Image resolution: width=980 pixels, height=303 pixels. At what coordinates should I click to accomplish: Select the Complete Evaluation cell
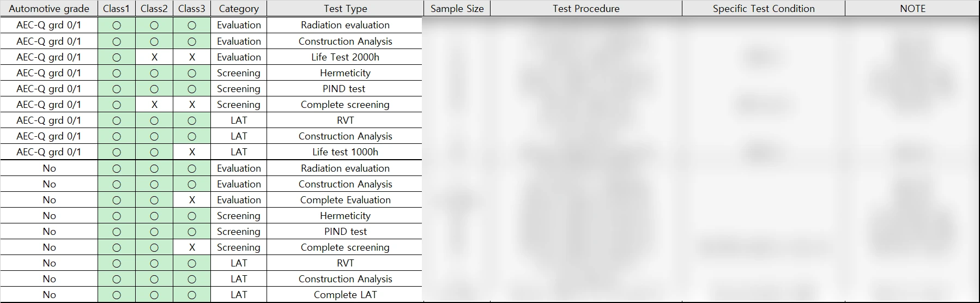coord(345,200)
